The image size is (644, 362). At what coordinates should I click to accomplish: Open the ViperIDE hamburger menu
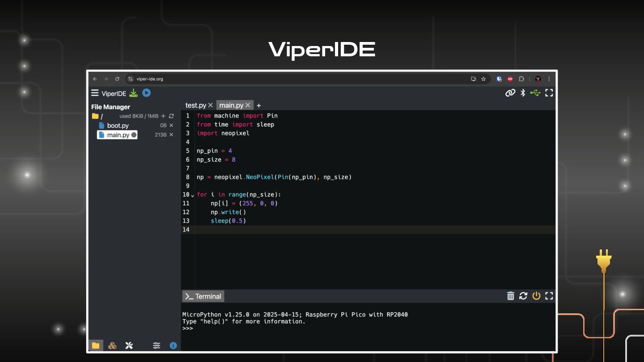pyautogui.click(x=95, y=93)
